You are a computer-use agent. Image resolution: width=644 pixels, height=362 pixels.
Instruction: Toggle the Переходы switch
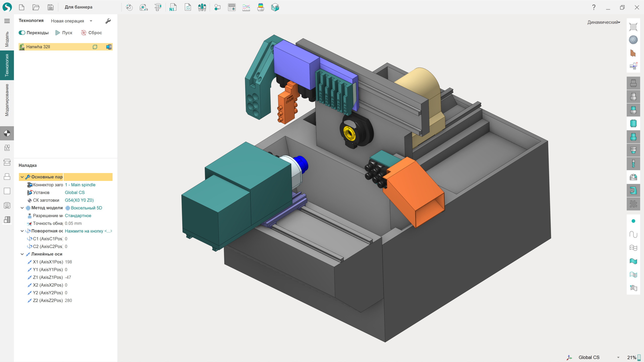22,33
